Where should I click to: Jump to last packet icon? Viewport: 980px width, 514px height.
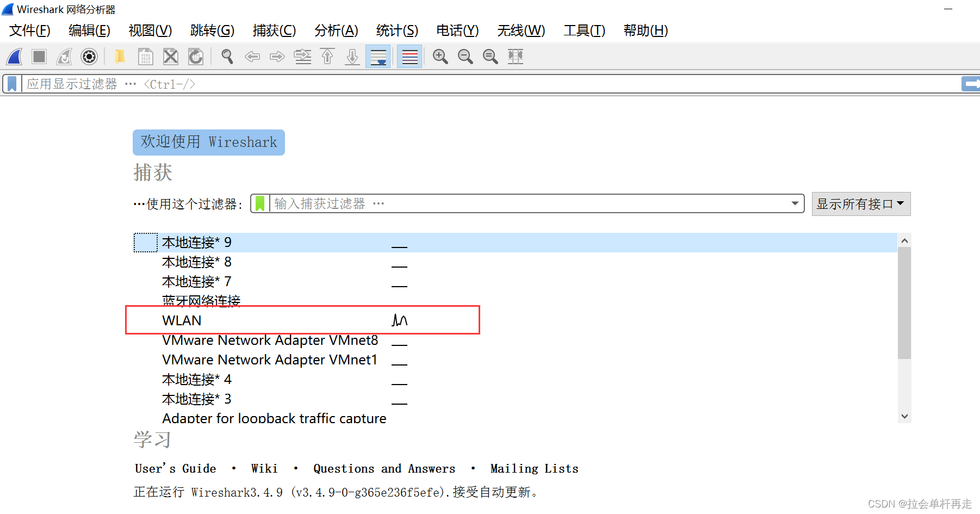coord(352,57)
